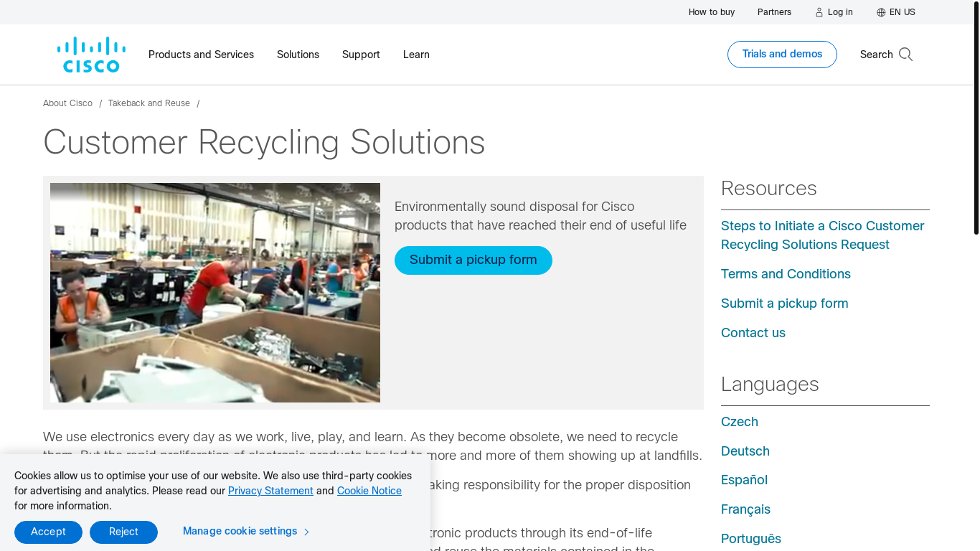Image resolution: width=980 pixels, height=551 pixels.
Task: Open Terms and Conditions link
Action: coord(786,274)
